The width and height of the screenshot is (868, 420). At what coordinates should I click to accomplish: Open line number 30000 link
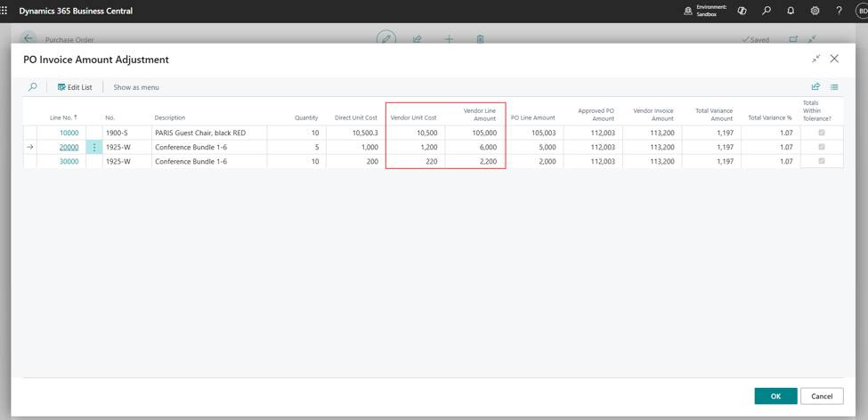coord(69,162)
